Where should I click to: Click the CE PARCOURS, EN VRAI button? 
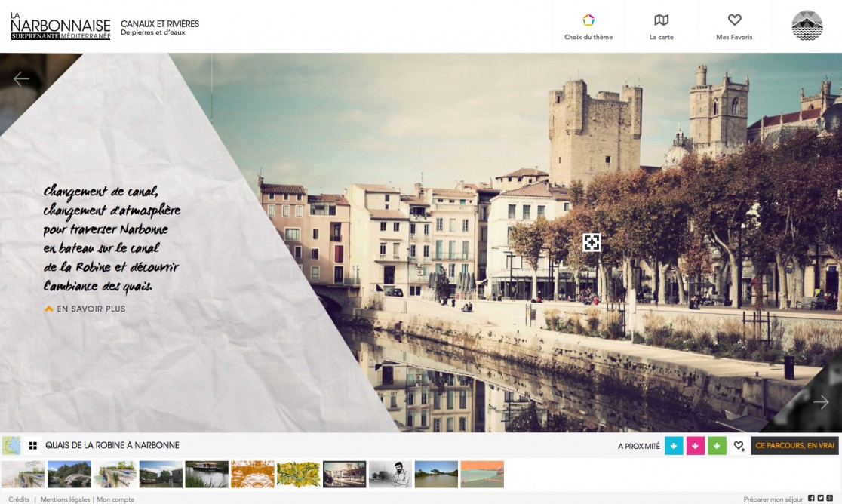794,446
